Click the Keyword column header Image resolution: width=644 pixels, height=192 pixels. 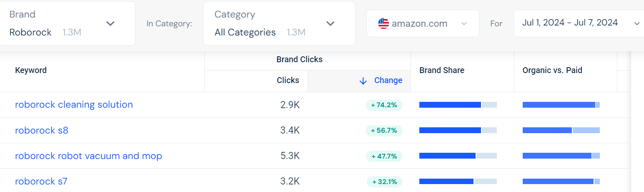click(x=31, y=70)
